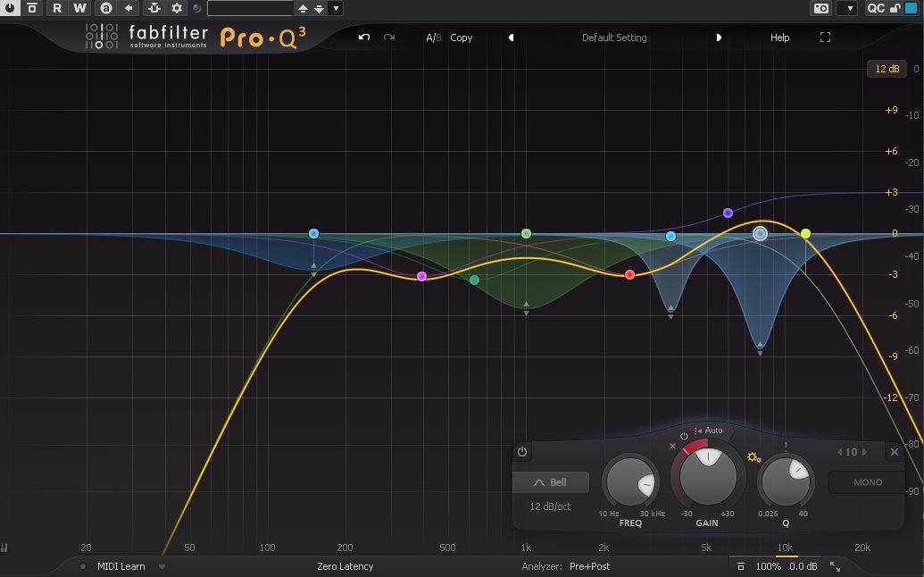Click the MONO stereo placement button
The height and width of the screenshot is (577, 924).
[868, 482]
